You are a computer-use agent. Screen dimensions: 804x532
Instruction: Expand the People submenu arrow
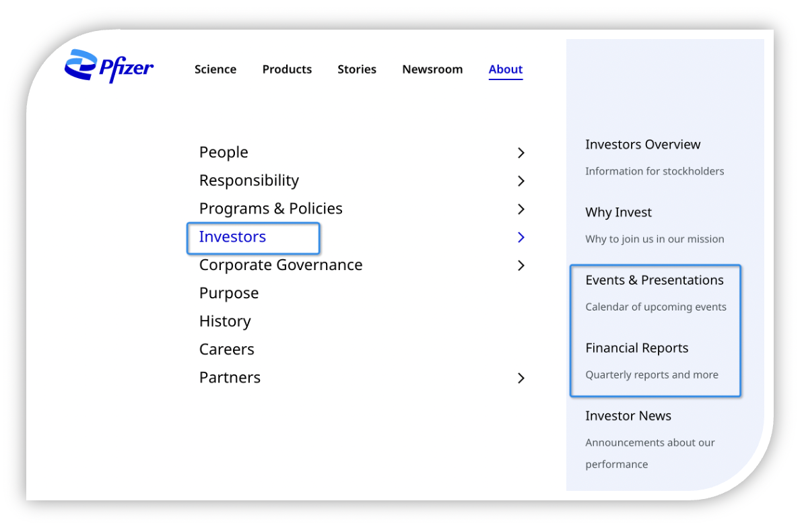click(x=521, y=153)
